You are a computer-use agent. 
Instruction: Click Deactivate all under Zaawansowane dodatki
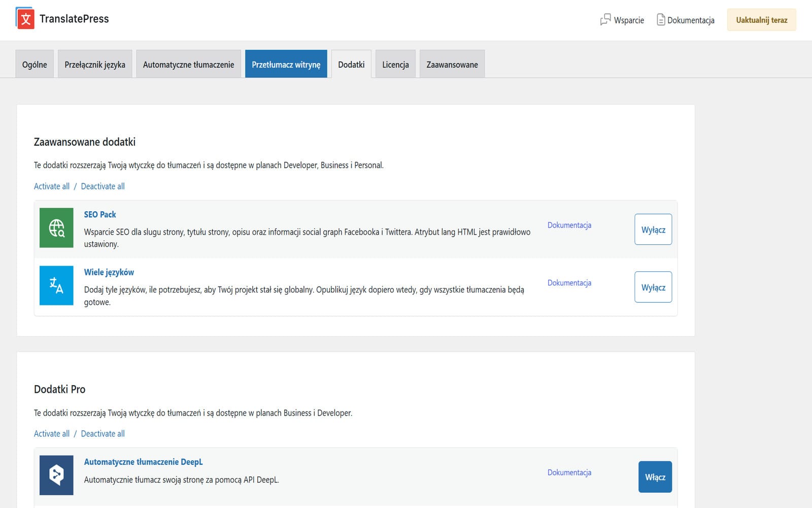(103, 186)
